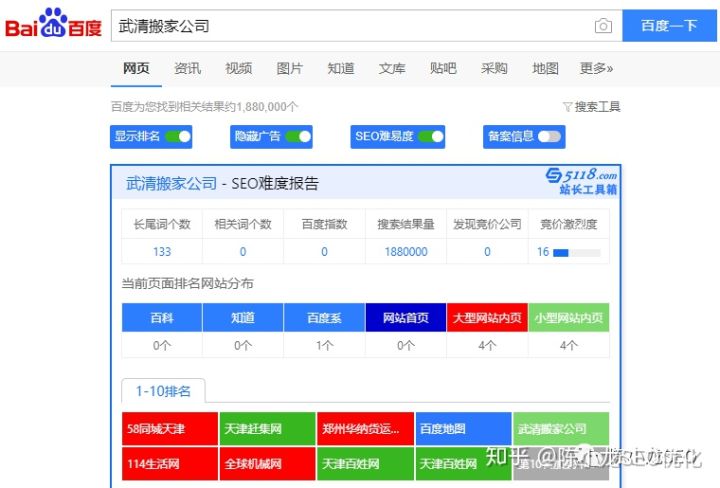Click the 长尾词个数 value 133
720x488 pixels.
point(162,252)
